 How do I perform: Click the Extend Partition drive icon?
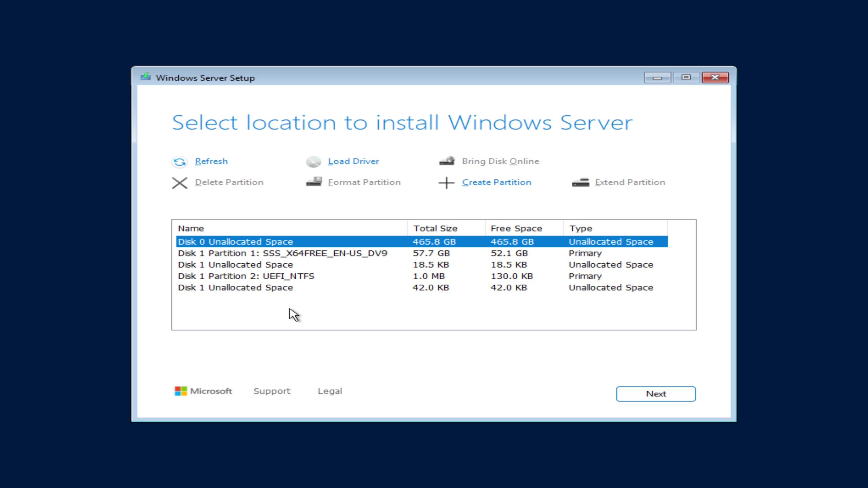click(x=581, y=182)
